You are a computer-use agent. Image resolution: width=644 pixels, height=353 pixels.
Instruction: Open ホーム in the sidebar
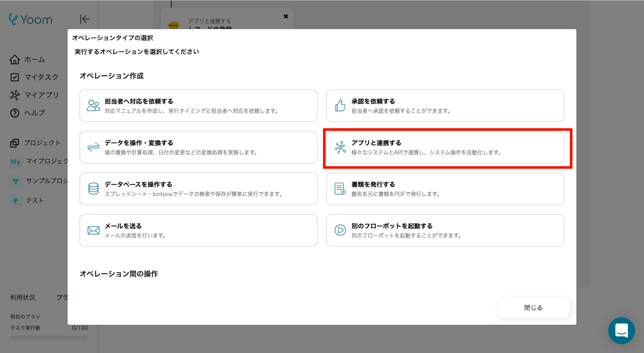[x=34, y=59]
